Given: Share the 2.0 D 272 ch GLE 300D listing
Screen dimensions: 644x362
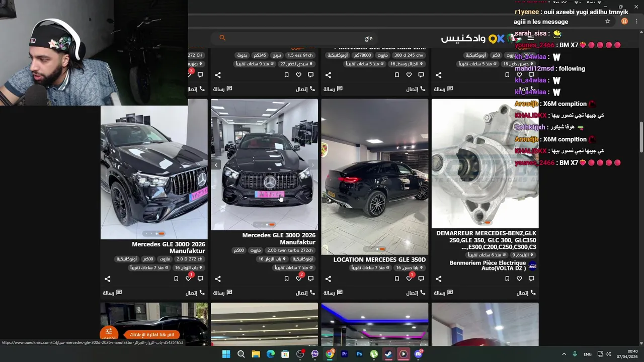Looking at the screenshot, I should coord(107,279).
